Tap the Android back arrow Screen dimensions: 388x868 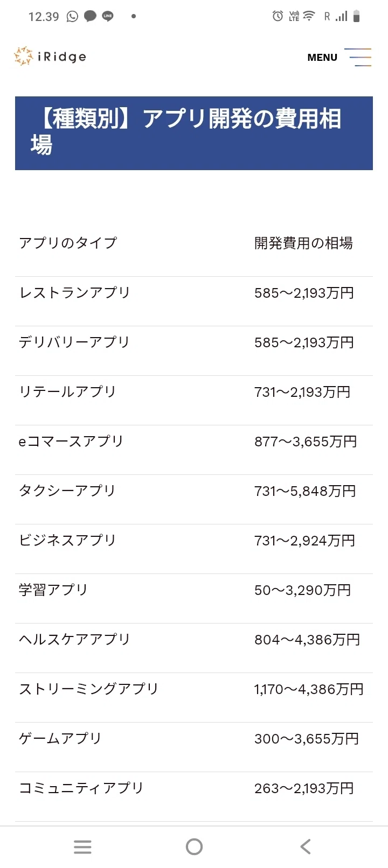306,846
